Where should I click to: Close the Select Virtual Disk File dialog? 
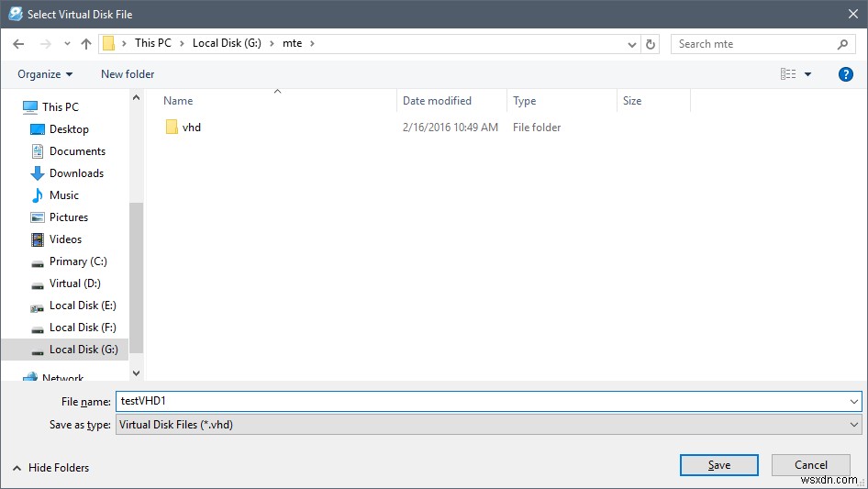click(853, 15)
